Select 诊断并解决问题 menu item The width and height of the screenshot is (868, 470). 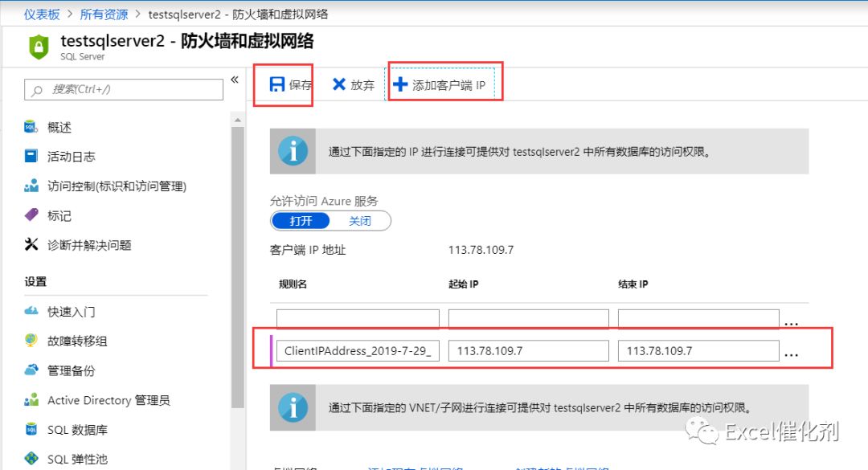(89, 245)
